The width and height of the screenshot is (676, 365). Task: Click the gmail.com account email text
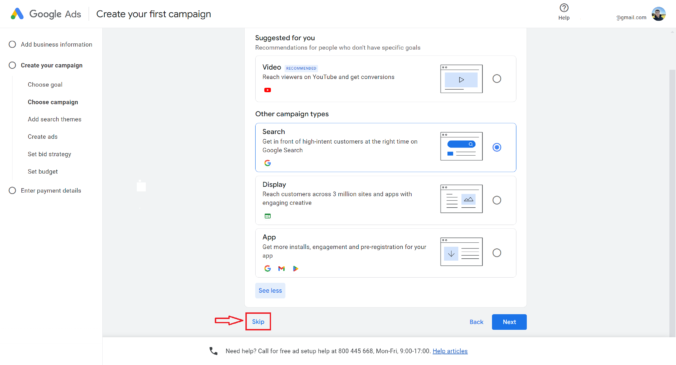(632, 17)
